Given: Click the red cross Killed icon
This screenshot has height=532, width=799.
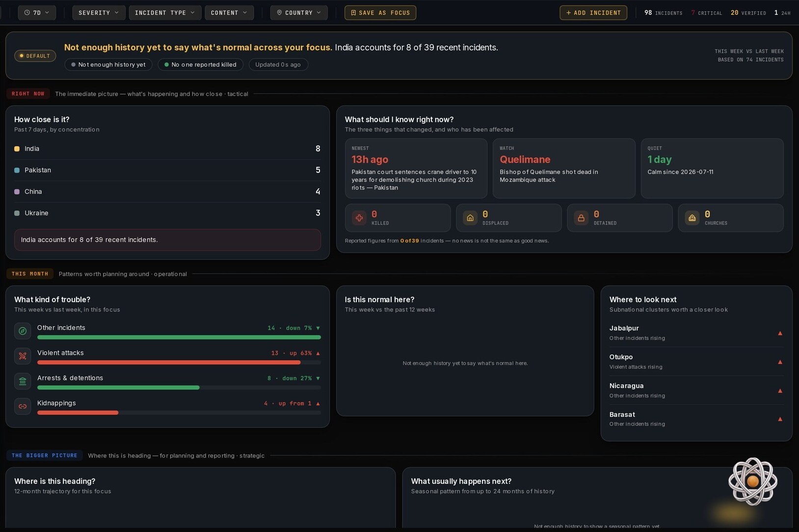Looking at the screenshot, I should 359,218.
